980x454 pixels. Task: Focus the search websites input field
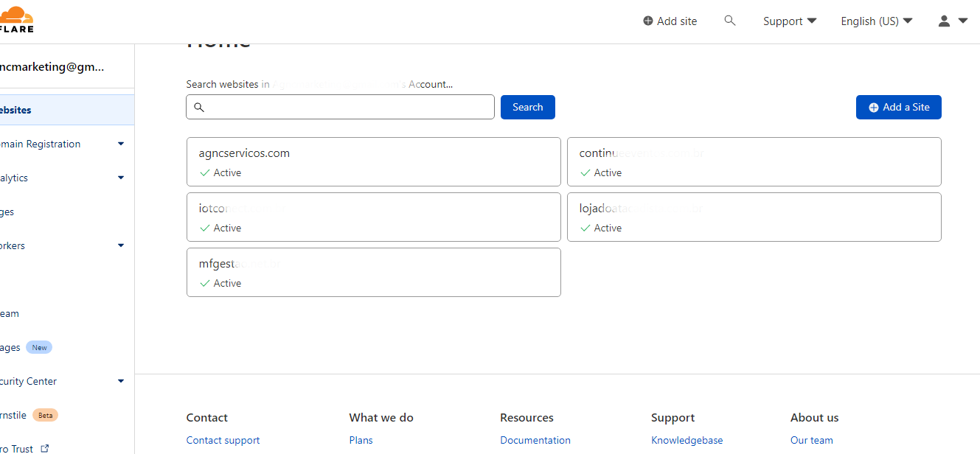[x=347, y=108]
